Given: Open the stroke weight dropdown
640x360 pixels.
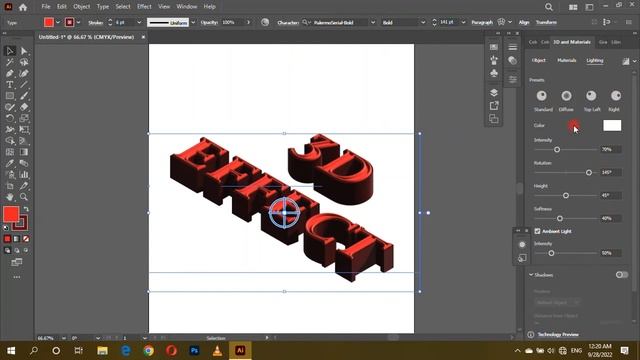Looking at the screenshot, I should pos(139,22).
